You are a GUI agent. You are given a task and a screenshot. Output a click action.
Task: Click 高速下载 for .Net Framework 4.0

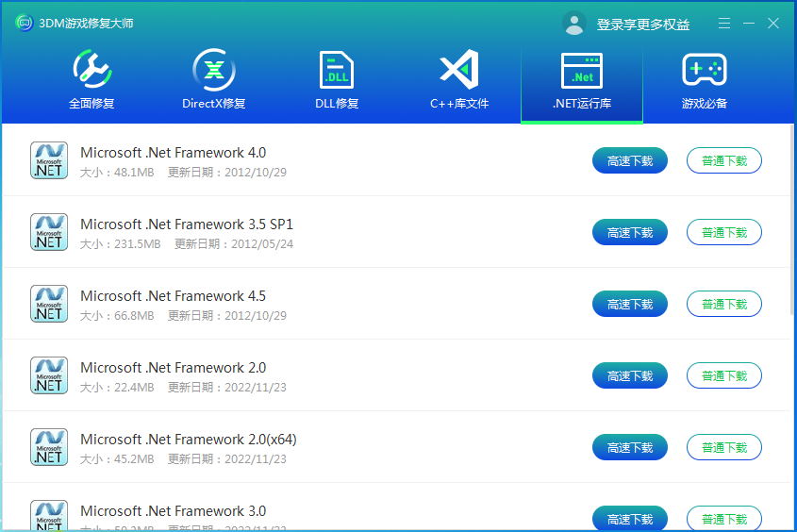point(630,160)
